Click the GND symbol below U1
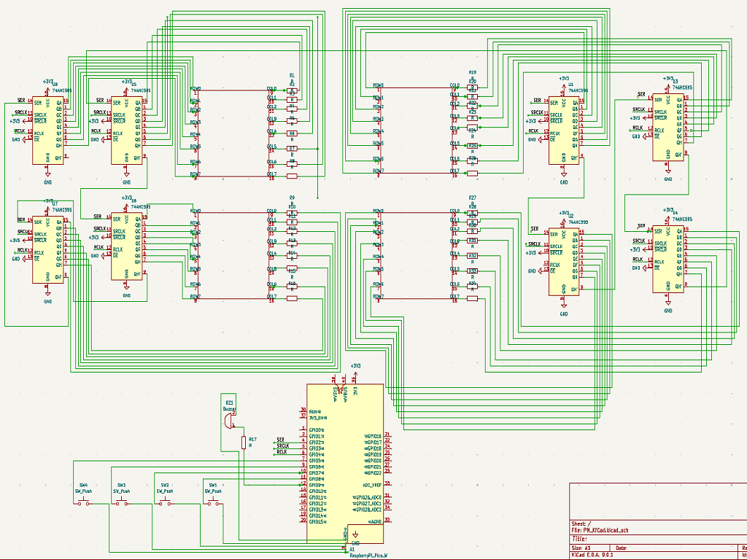Viewport: 747px width, 560px height. [x=564, y=174]
